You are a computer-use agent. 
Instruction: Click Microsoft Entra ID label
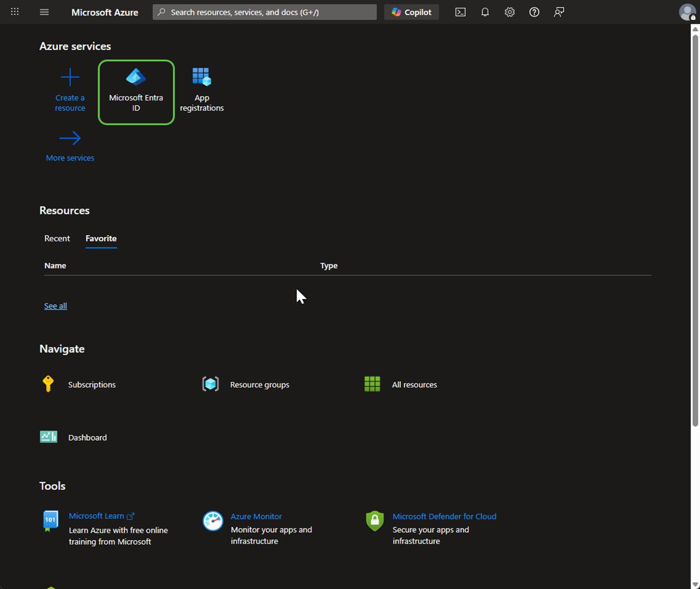pyautogui.click(x=136, y=103)
